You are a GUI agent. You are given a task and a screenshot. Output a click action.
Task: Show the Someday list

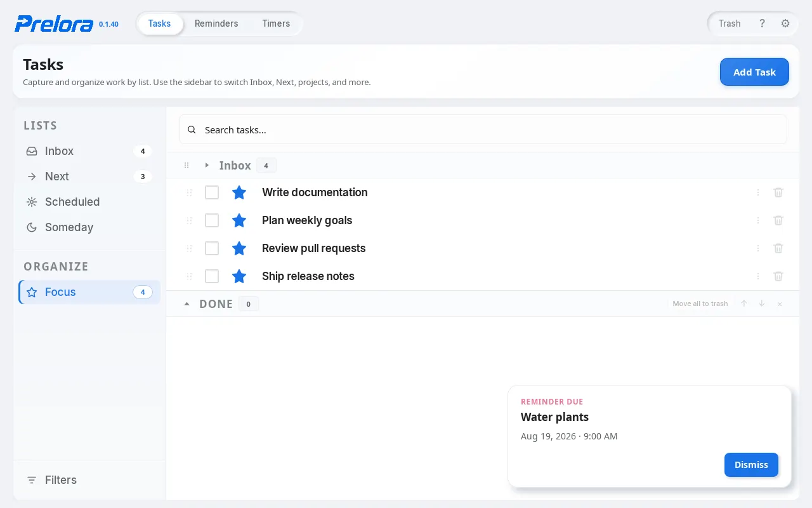89,227
